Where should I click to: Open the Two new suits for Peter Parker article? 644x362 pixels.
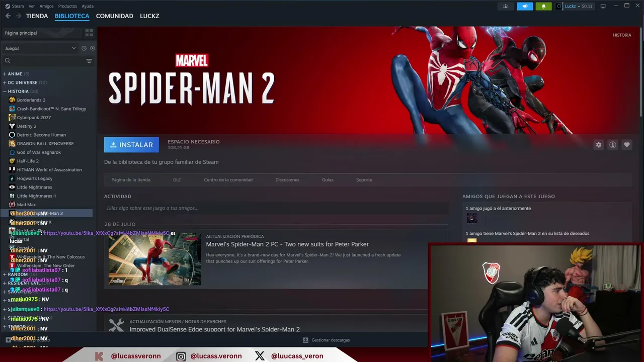pos(287,244)
